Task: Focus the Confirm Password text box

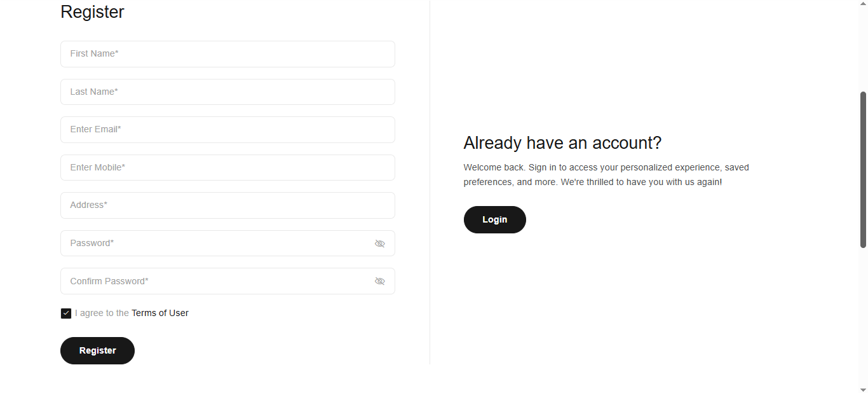Action: coord(216,281)
